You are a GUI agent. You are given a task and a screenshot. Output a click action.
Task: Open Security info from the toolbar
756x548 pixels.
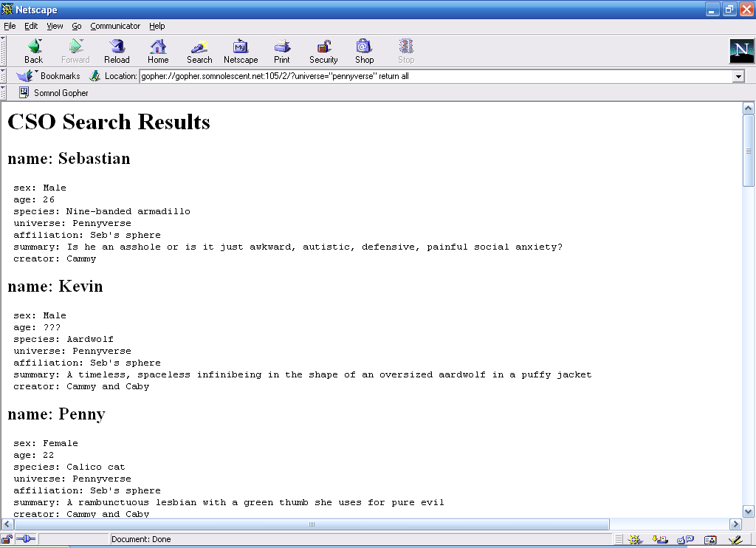tap(323, 51)
